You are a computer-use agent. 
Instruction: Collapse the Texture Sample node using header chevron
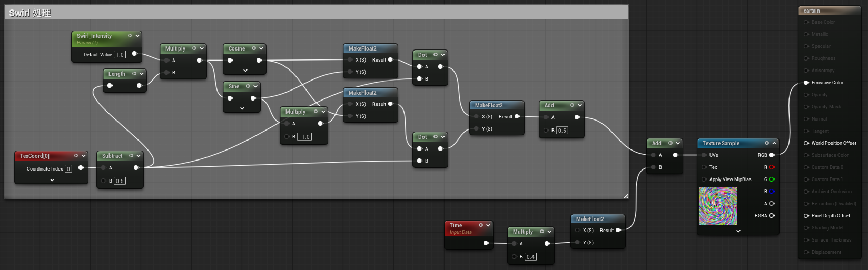[x=774, y=143]
